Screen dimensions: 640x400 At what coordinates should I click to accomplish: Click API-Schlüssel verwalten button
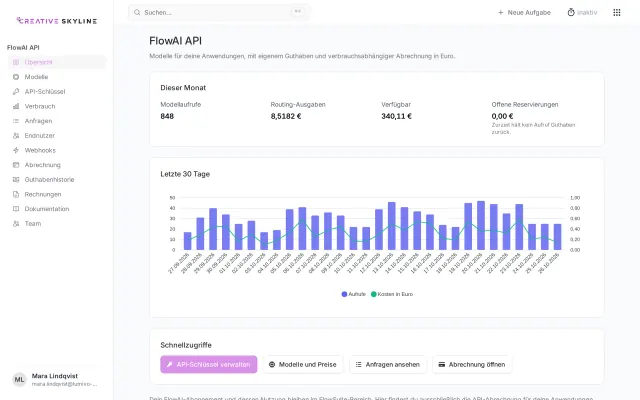(209, 364)
